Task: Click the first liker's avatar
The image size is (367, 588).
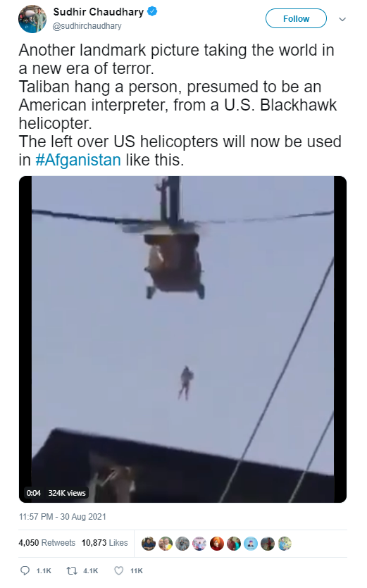Action: 149,544
